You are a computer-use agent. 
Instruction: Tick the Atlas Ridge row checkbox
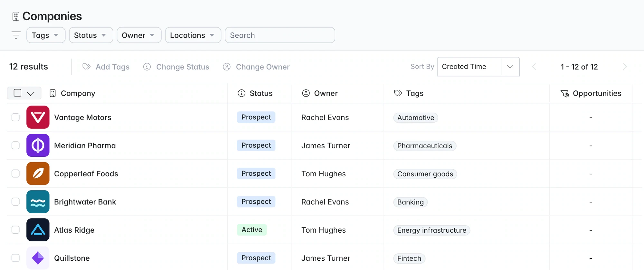pos(15,230)
